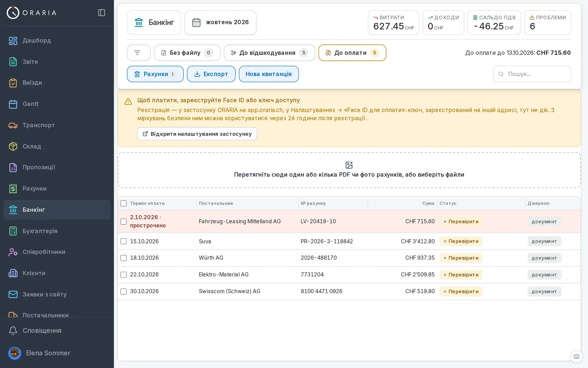Click the Gantt calendar icon in the sidebar
Image resolution: width=588 pixels, height=368 pixels.
13,104
